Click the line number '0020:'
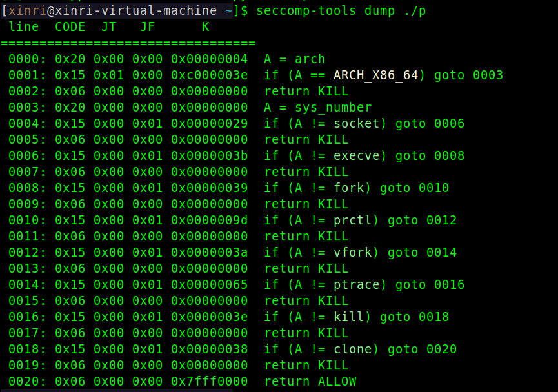 tap(27, 381)
